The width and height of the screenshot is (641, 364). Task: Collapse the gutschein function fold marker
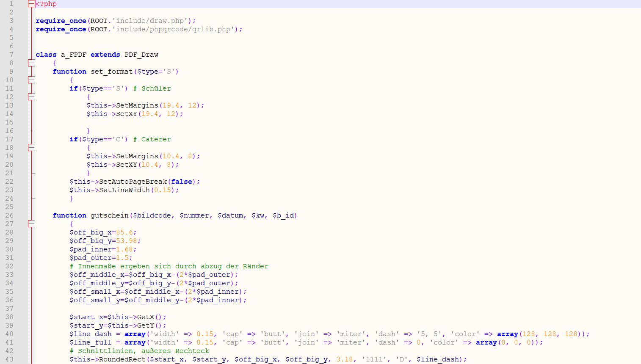tap(31, 224)
